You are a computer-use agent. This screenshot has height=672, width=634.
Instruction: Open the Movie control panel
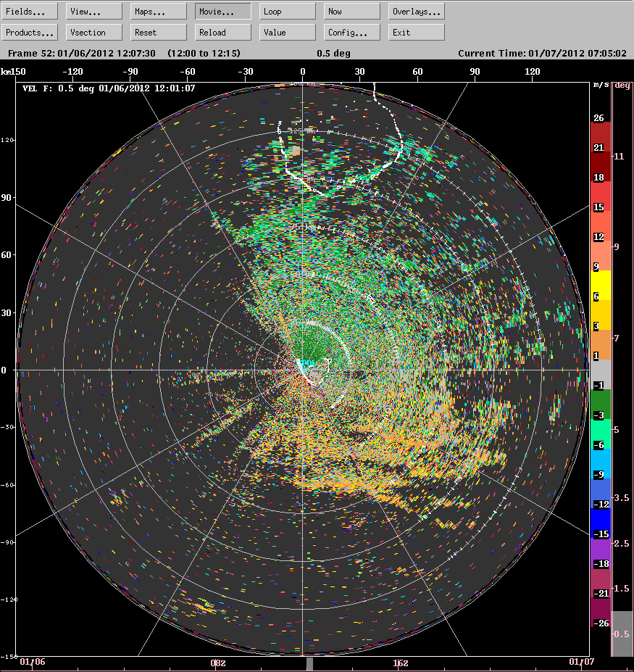tap(222, 10)
